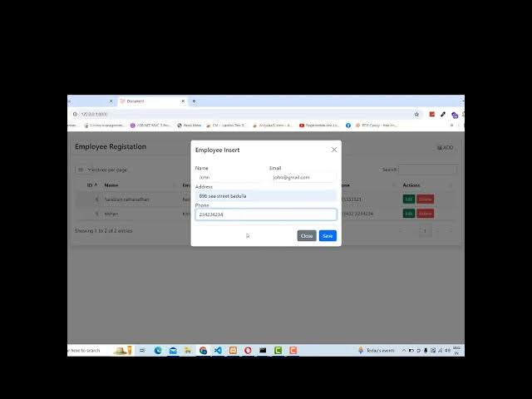Viewport: 532px width, 399px height.
Task: Sort the table by ID column
Action: click(x=91, y=185)
